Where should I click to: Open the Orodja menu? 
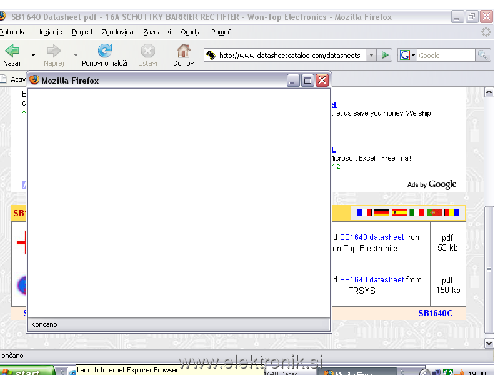[x=190, y=32]
